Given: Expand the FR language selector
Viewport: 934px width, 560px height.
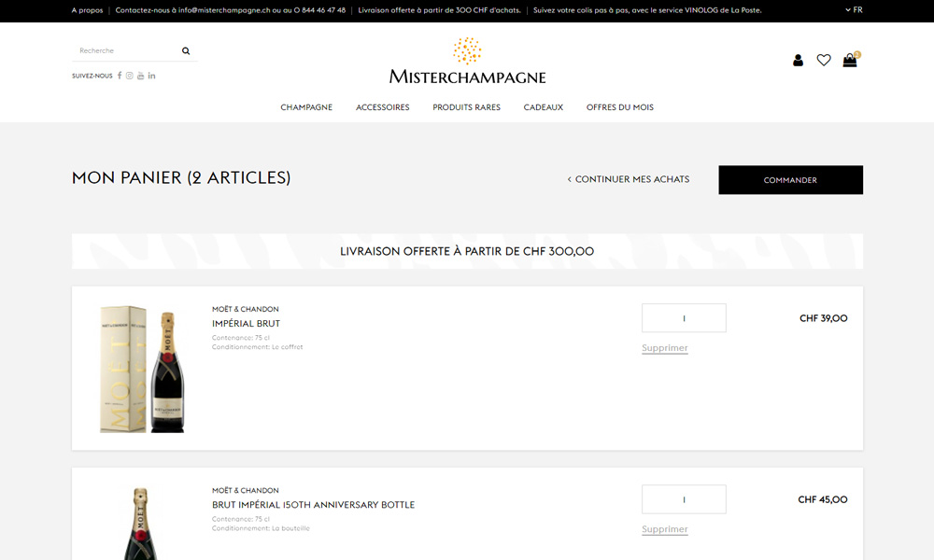Looking at the screenshot, I should [x=854, y=10].
